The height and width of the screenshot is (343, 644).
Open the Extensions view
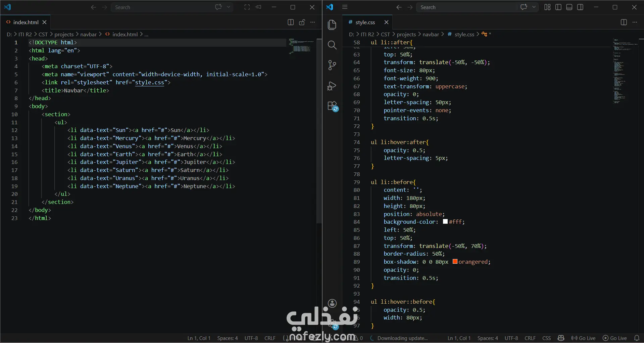tap(333, 106)
